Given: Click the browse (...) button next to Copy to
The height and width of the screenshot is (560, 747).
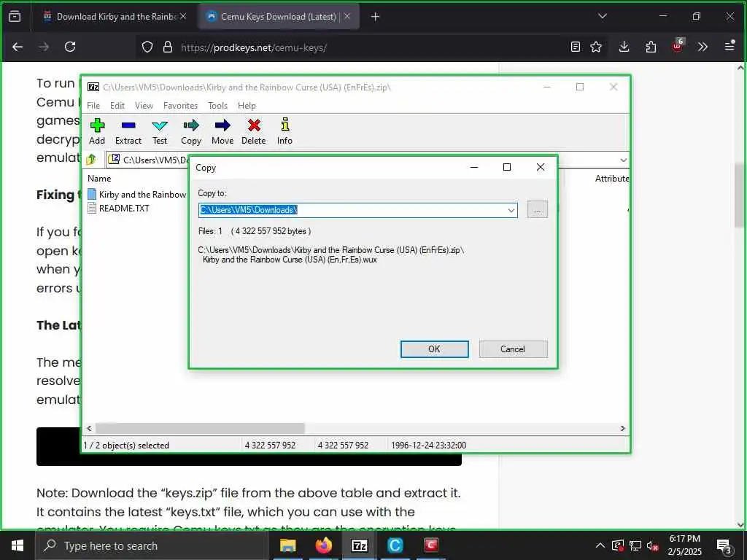Looking at the screenshot, I should tap(538, 209).
